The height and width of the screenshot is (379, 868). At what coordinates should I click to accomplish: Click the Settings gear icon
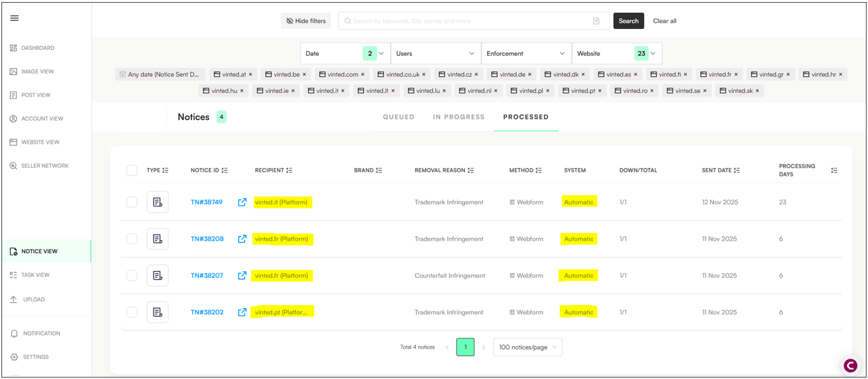pyautogui.click(x=14, y=357)
